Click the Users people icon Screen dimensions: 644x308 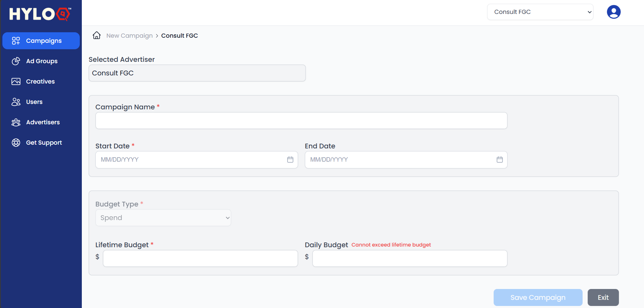[x=16, y=102]
